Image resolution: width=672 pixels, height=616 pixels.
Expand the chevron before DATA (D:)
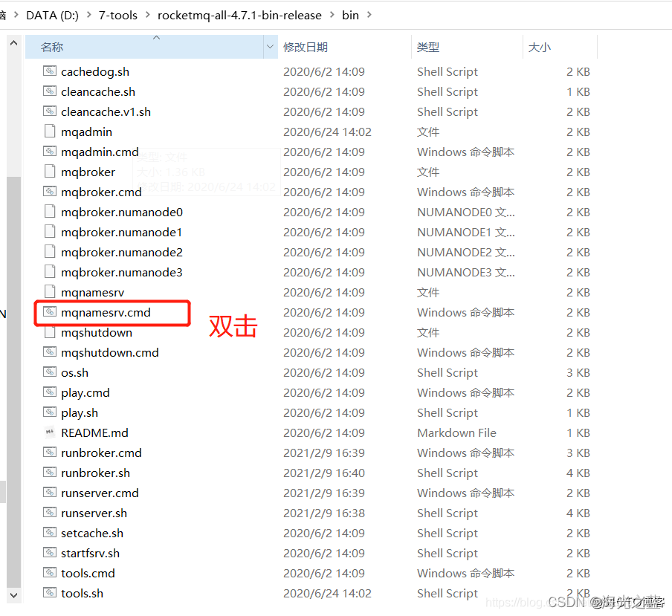click(16, 15)
